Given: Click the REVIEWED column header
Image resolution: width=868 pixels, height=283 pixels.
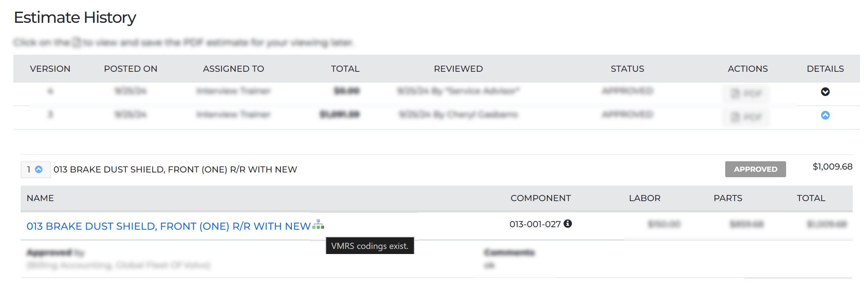Looking at the screenshot, I should pyautogui.click(x=458, y=69).
